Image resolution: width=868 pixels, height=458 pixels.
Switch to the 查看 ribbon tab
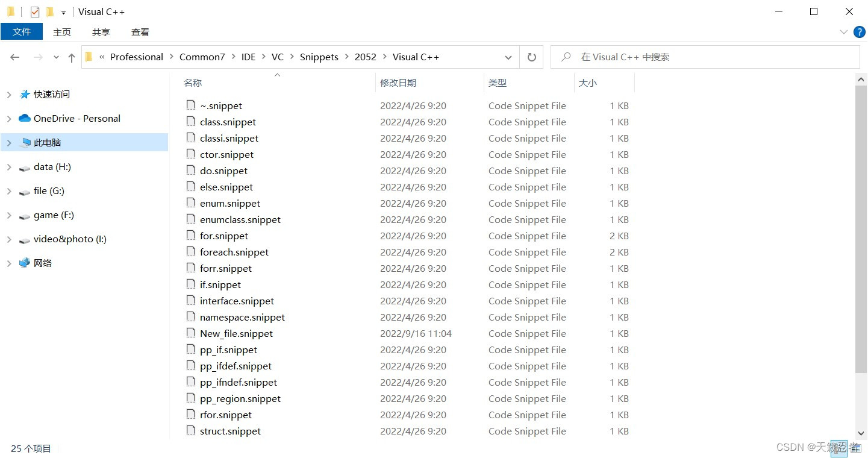(x=139, y=32)
